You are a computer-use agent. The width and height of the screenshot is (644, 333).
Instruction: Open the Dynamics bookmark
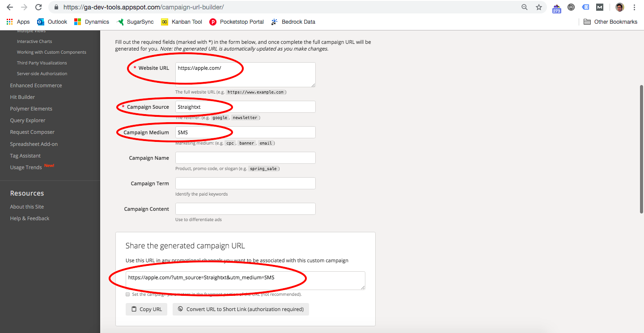point(91,21)
